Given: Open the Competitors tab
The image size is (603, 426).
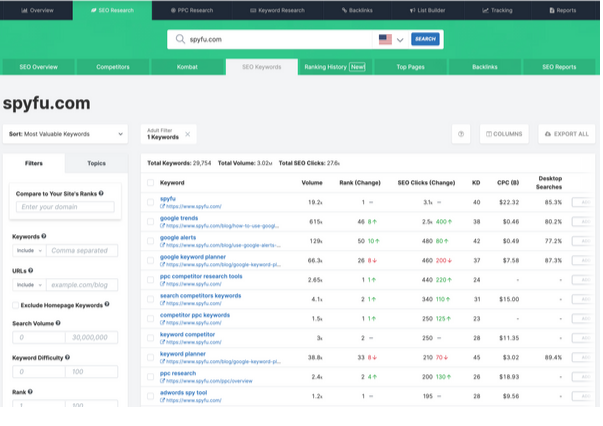Looking at the screenshot, I should click(113, 67).
